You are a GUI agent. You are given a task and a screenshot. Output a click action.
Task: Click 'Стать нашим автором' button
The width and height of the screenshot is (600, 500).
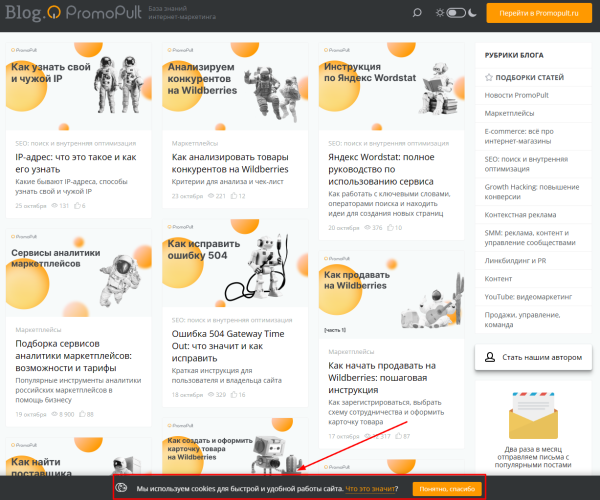[x=533, y=356]
